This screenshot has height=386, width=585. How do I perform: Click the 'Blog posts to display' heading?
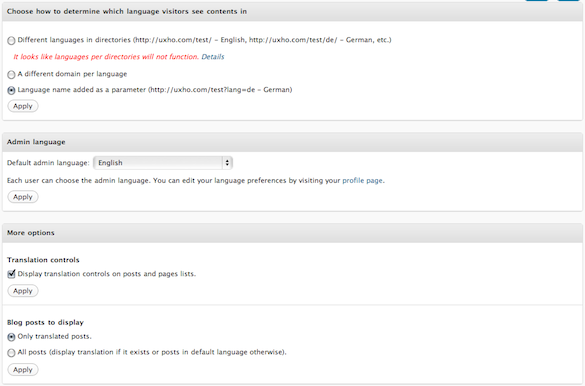[x=45, y=322]
